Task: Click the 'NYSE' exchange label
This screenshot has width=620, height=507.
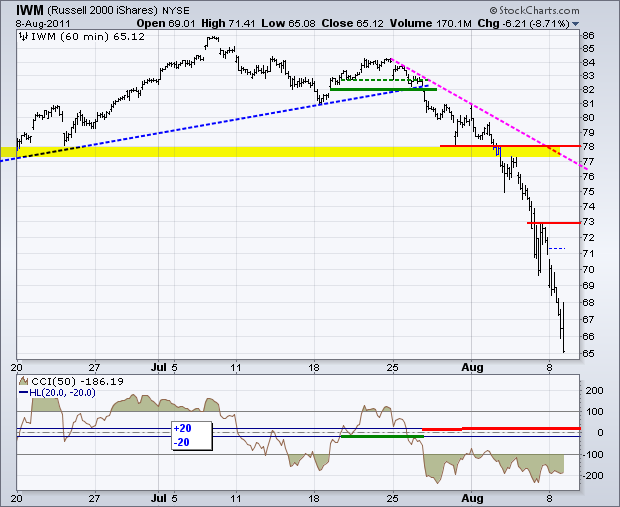Action: click(x=176, y=10)
